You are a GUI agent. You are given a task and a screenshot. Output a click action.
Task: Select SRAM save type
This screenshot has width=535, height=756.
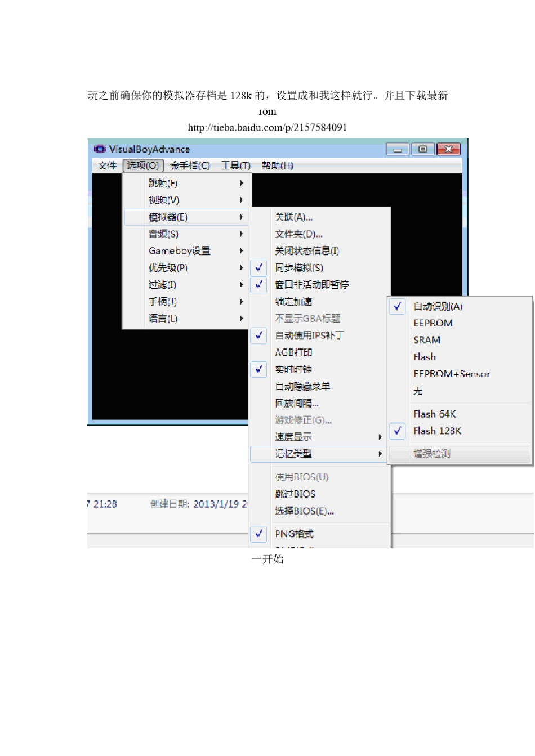pyautogui.click(x=460, y=340)
